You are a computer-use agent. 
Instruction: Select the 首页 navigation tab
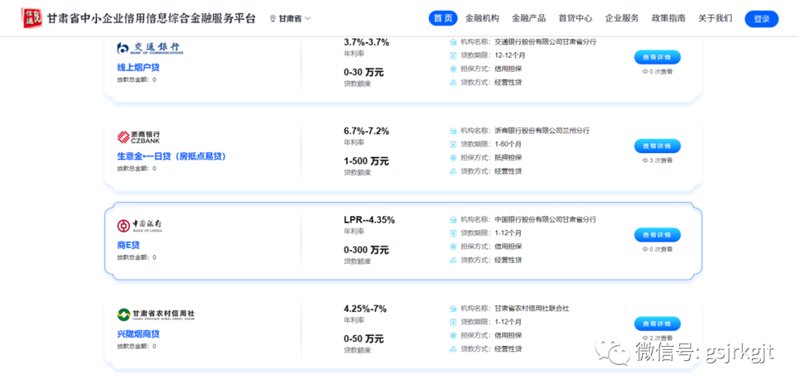tap(443, 18)
